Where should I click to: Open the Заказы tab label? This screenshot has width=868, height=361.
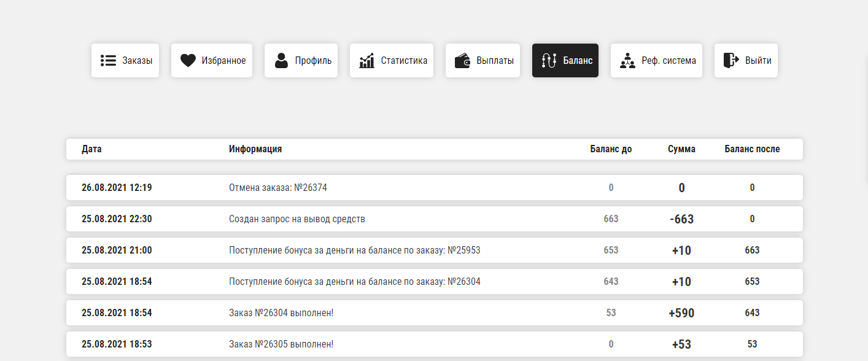pos(137,61)
